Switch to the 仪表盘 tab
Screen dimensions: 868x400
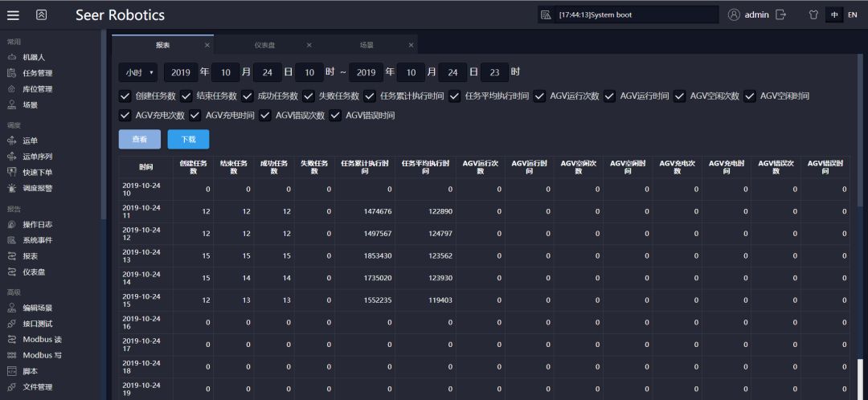pyautogui.click(x=265, y=45)
